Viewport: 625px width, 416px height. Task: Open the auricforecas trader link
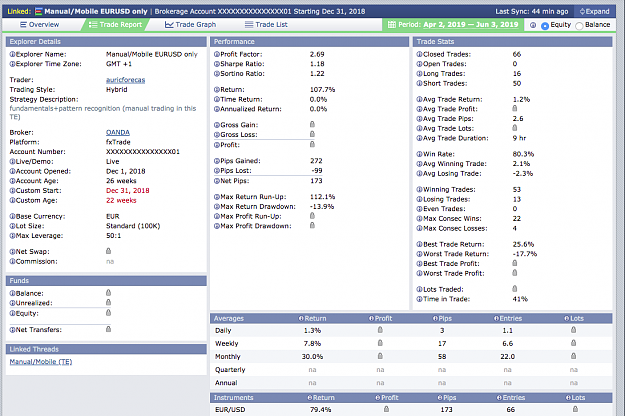(126, 80)
